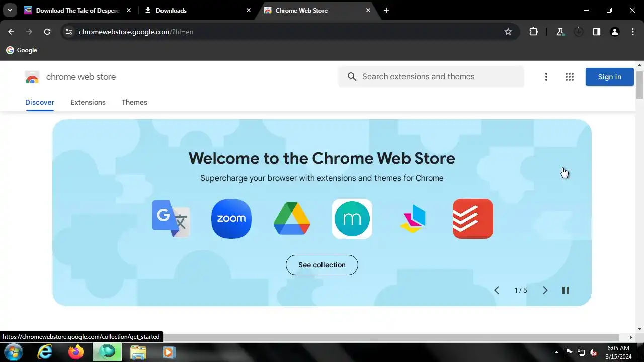This screenshot has width=644, height=362.
Task: Open the Google apps grid icon
Action: 570,77
